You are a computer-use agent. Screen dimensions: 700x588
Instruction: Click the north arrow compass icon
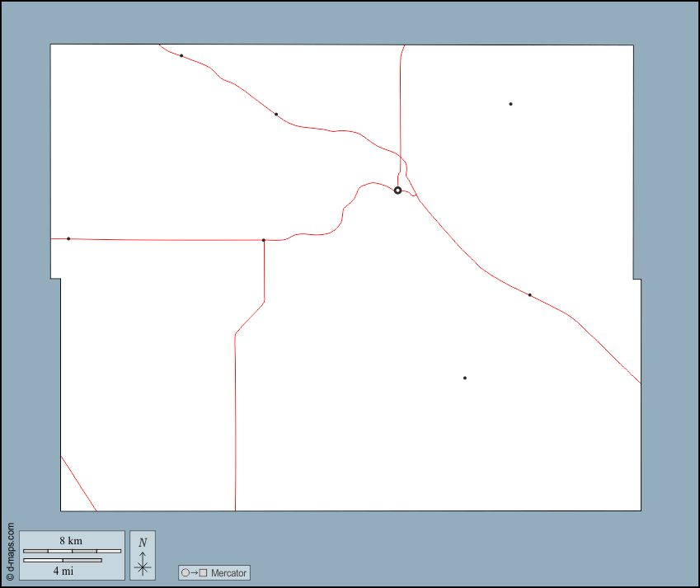(x=143, y=565)
